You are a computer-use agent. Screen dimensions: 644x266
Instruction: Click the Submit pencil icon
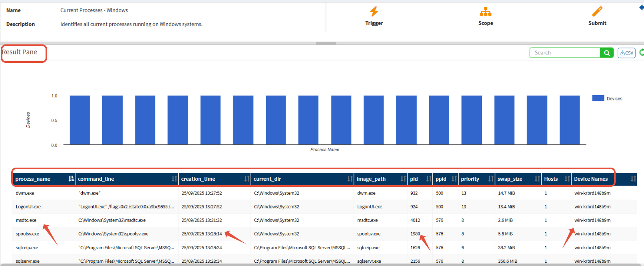(597, 12)
